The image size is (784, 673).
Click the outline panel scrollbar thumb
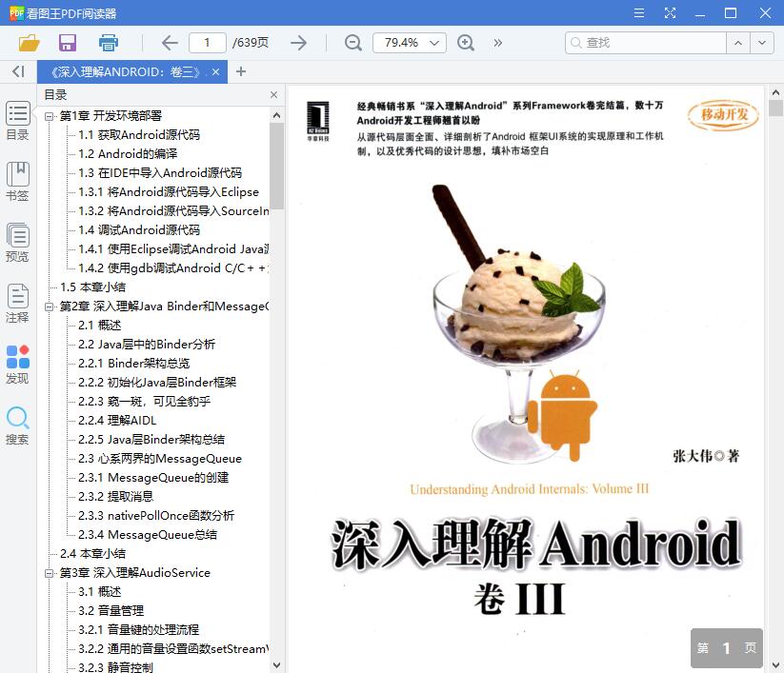[x=276, y=166]
